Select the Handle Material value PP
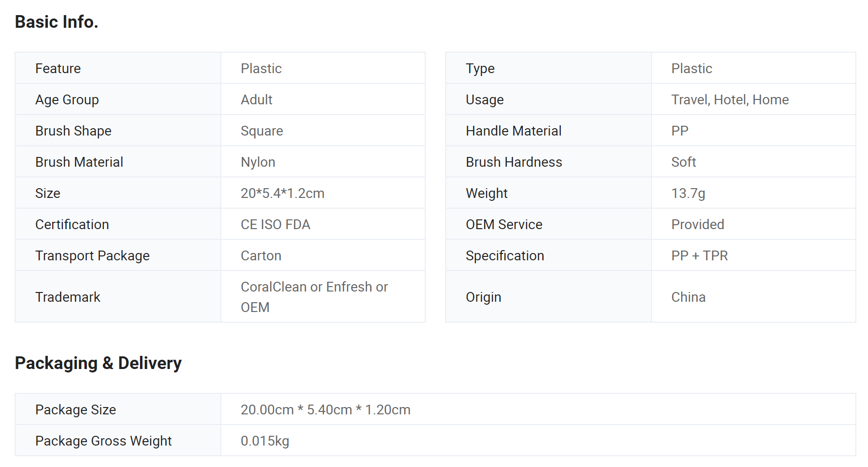This screenshot has height=467, width=868. click(x=680, y=131)
